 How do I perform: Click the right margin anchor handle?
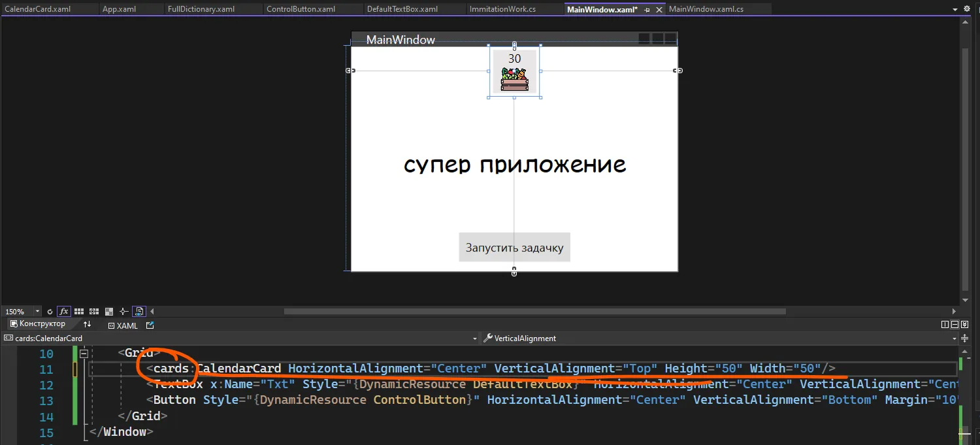click(x=678, y=71)
